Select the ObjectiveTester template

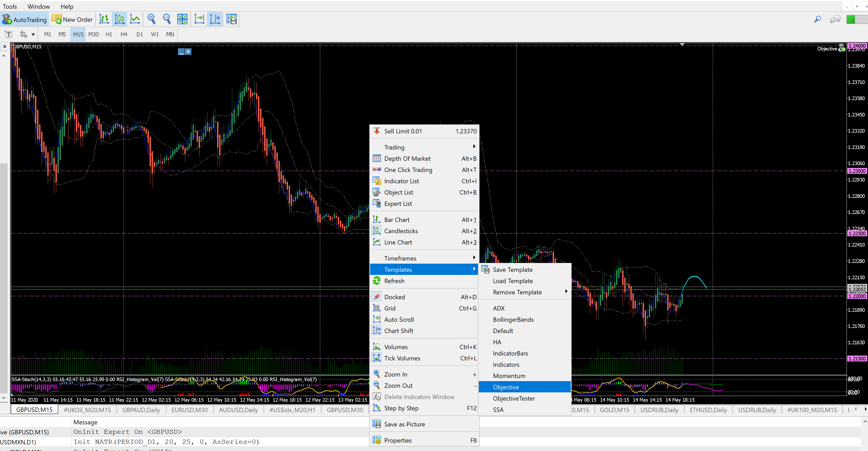point(514,398)
